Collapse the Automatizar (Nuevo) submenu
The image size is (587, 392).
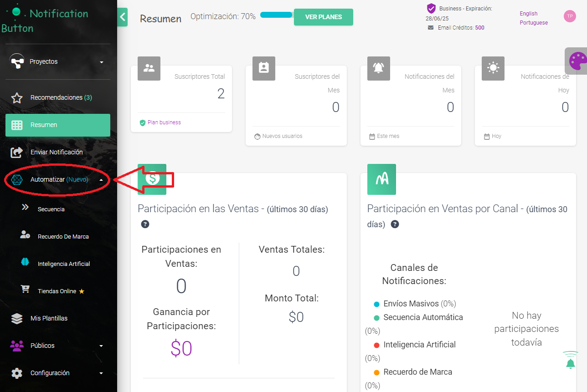(x=101, y=179)
